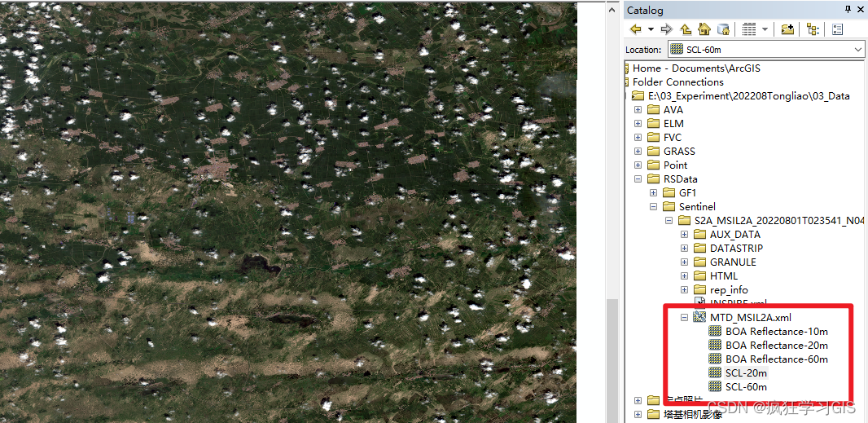Select the ELM folder label
The width and height of the screenshot is (868, 423).
pyautogui.click(x=673, y=124)
